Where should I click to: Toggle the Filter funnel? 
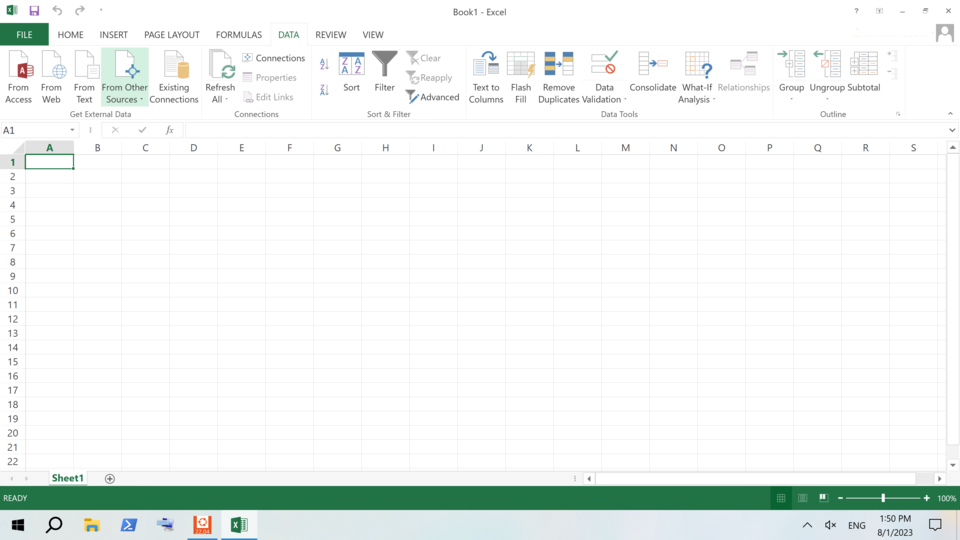(384, 73)
